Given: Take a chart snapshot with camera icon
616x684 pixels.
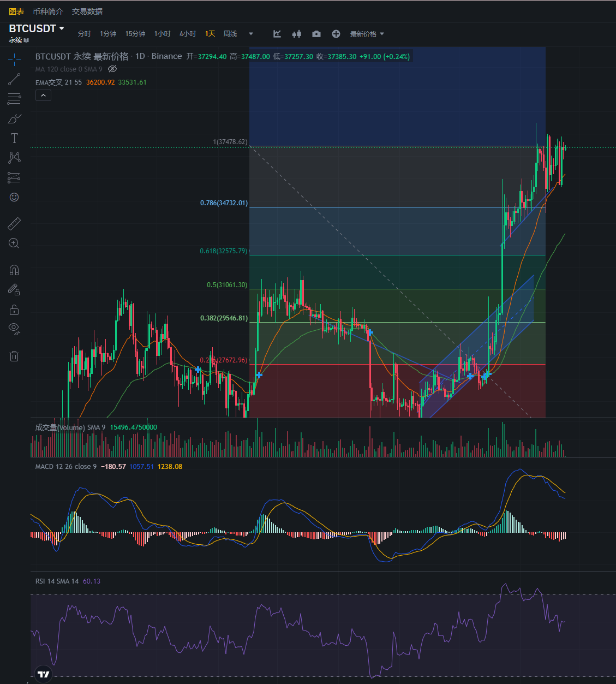Looking at the screenshot, I should [x=316, y=34].
